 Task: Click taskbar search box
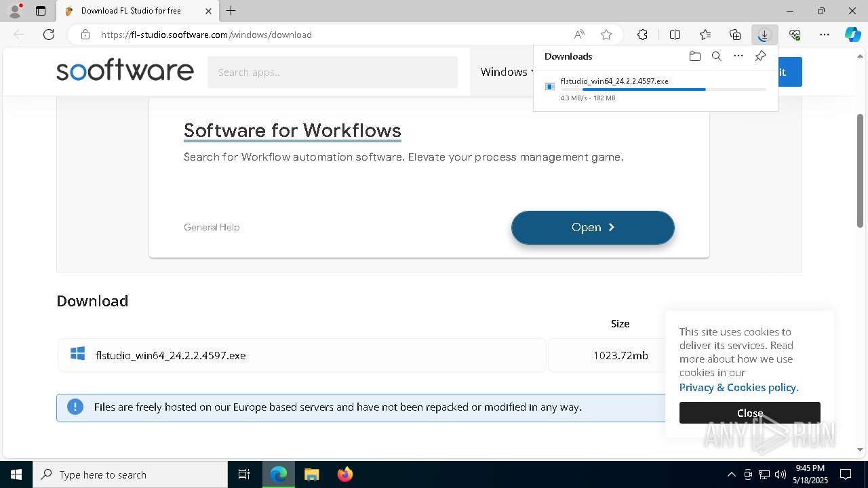(130, 474)
